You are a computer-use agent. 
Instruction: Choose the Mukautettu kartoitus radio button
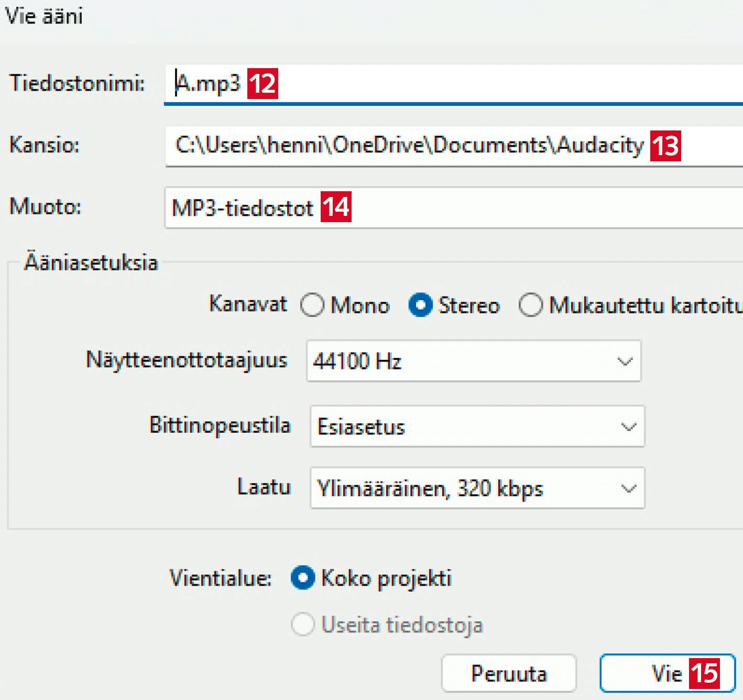[531, 305]
